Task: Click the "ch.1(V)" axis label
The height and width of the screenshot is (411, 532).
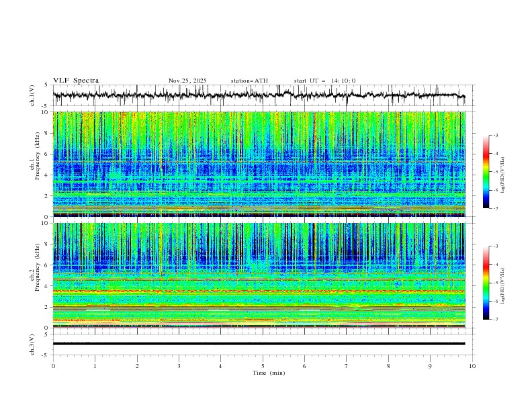Action: click(32, 95)
